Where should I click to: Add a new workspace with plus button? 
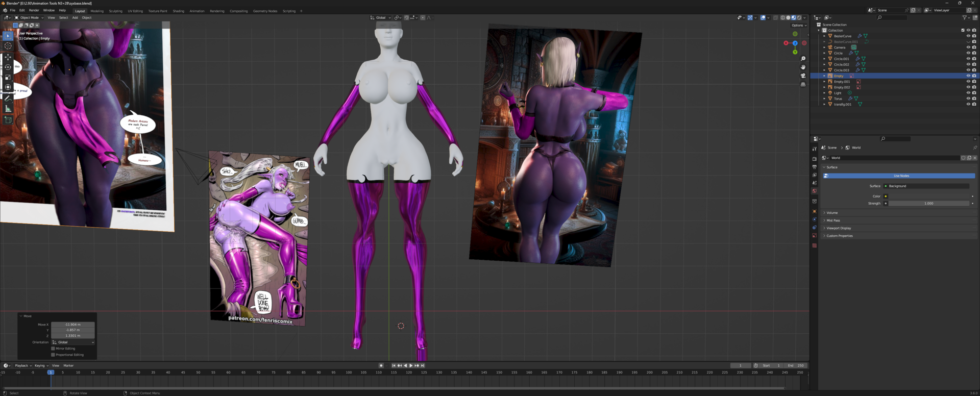301,11
